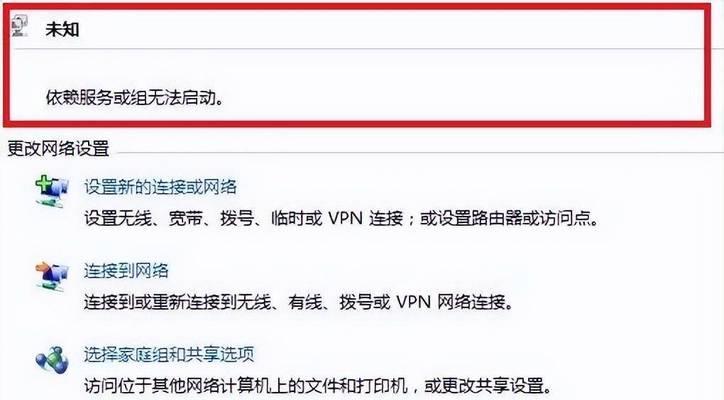Viewport: 724px width, 400px height.
Task: Open the 选择家庭组和共享选项 link
Action: click(169, 354)
